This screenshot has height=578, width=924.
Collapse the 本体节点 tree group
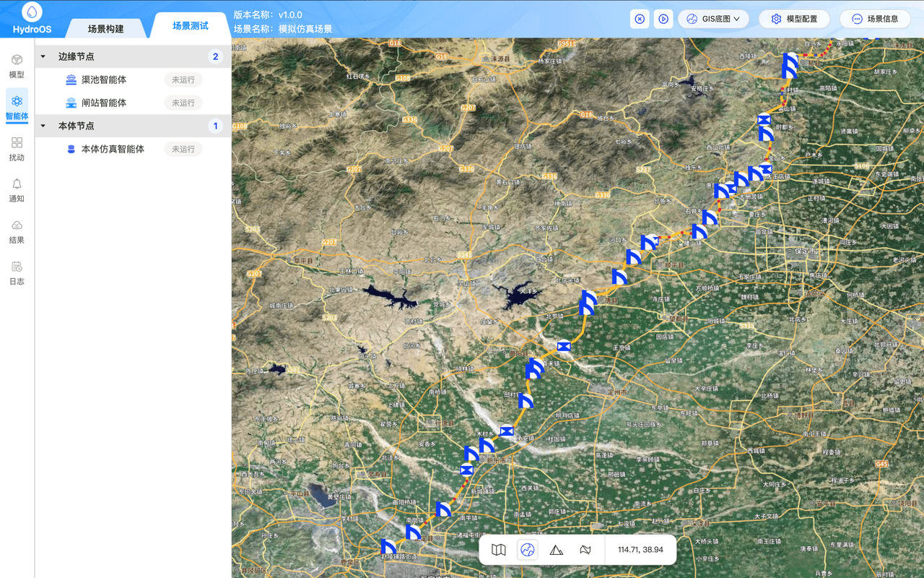(x=43, y=126)
